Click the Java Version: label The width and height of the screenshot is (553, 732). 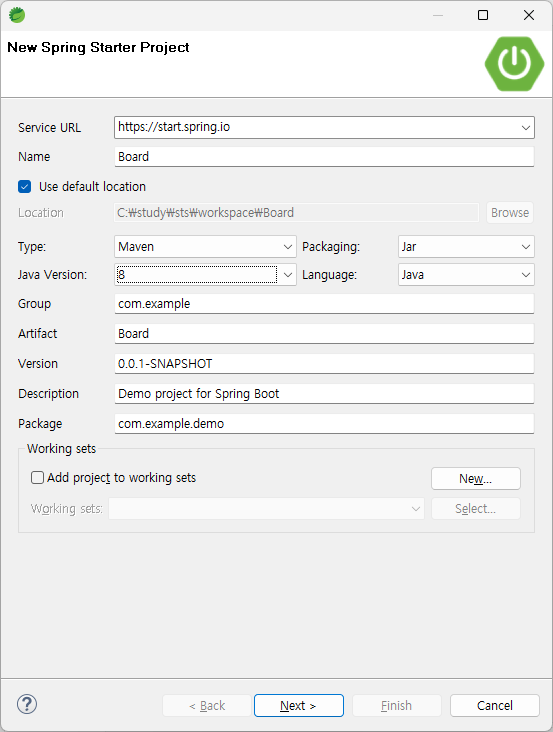[52, 274]
